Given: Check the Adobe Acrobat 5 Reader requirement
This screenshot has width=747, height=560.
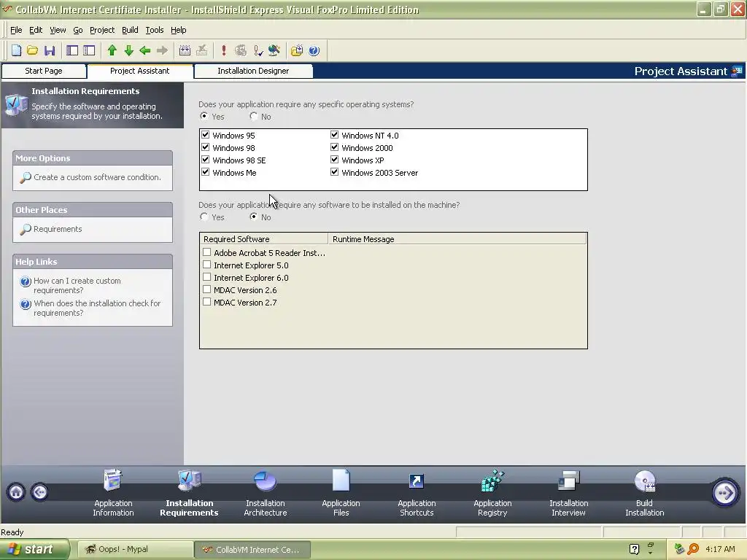Looking at the screenshot, I should pos(206,252).
